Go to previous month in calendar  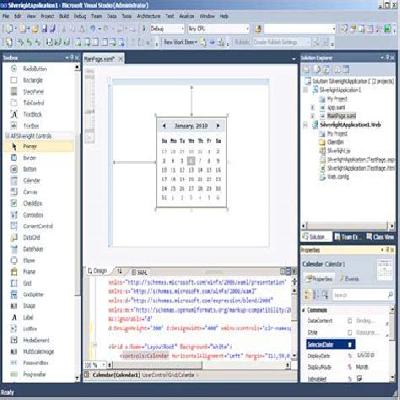pyautogui.click(x=164, y=126)
